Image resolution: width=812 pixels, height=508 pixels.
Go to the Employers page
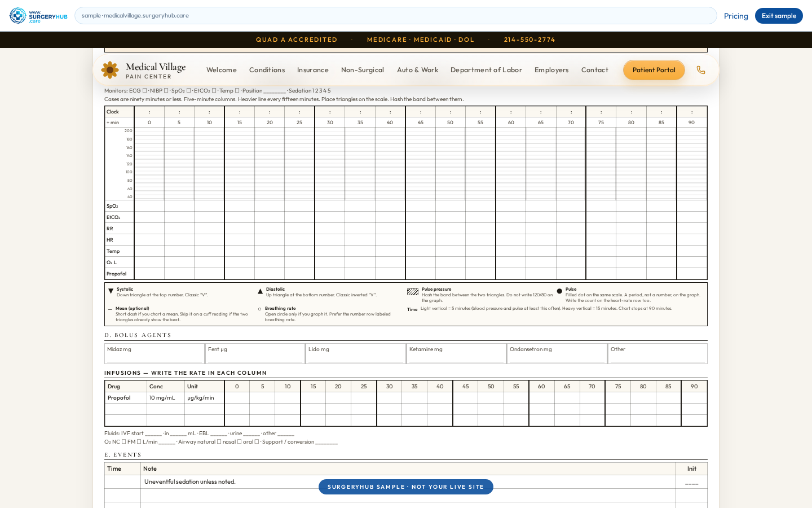tap(551, 70)
